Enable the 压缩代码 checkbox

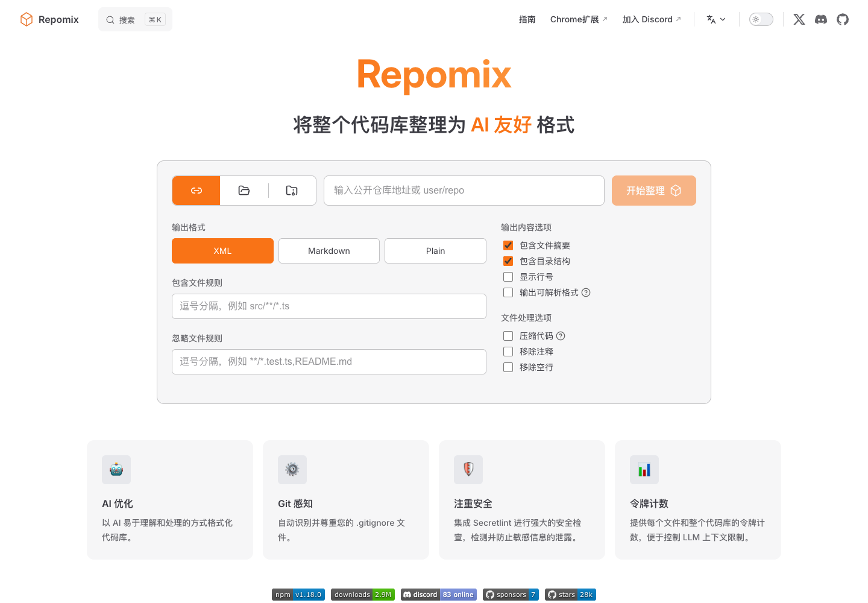pos(508,336)
